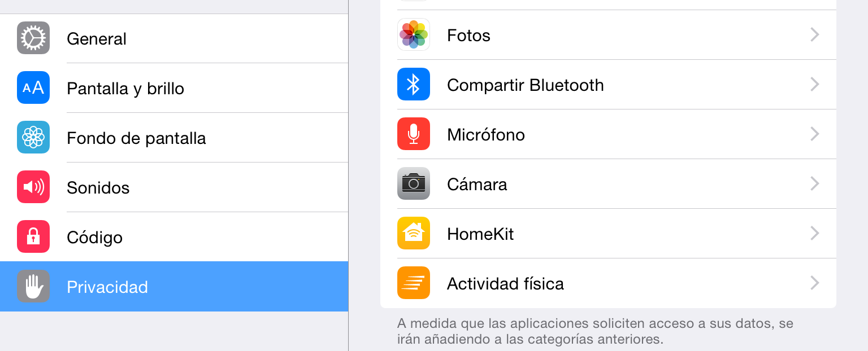Screen dimensions: 868x351
Task: Open the yellow HomeKit house icon
Action: tap(414, 233)
